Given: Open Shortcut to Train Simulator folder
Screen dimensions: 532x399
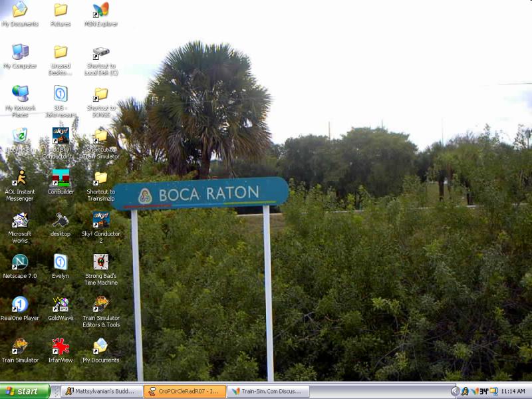Looking at the screenshot, I should point(101,143).
